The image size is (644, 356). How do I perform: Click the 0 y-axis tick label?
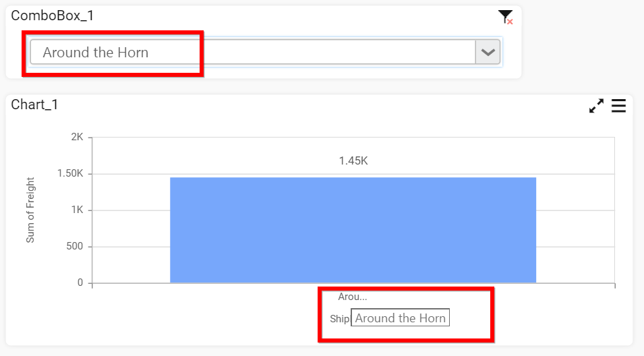coord(80,283)
